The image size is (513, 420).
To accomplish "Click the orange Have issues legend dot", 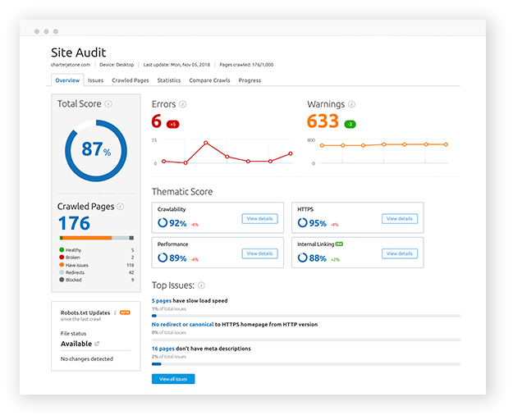I will pos(62,265).
